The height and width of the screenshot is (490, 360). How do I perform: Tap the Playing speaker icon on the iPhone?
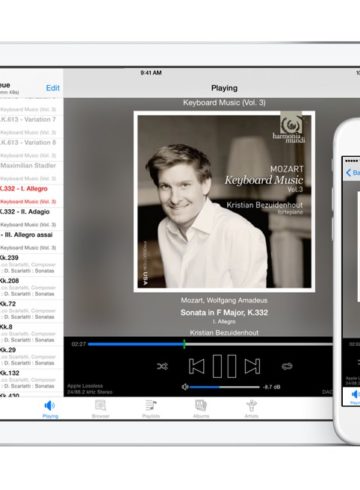(x=355, y=394)
